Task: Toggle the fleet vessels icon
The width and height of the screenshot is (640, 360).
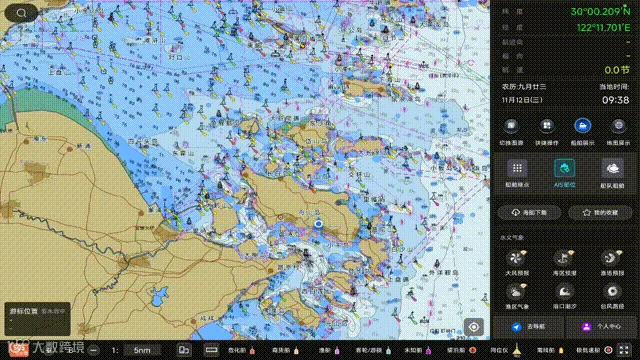Action: tap(612, 168)
